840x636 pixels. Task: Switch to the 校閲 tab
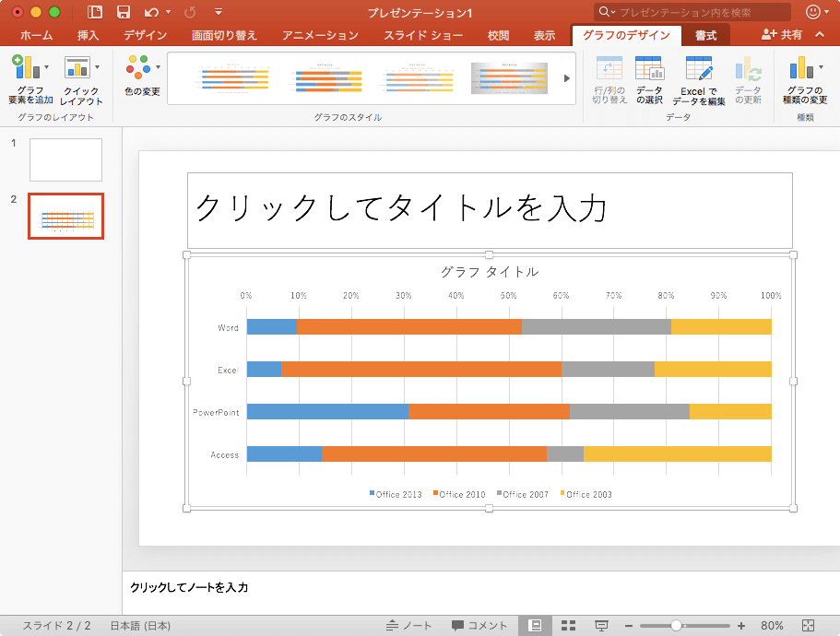(x=498, y=35)
